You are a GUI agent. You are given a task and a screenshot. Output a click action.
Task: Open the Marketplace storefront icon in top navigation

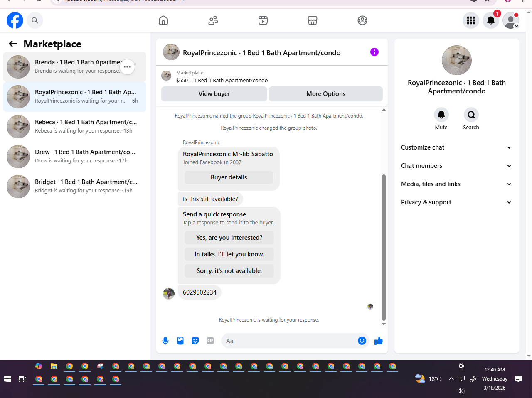[313, 20]
